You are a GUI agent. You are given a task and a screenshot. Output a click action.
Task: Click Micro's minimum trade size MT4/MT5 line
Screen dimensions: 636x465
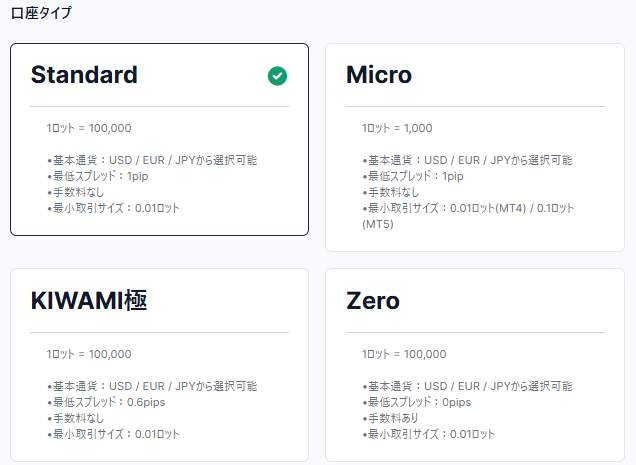(x=468, y=216)
